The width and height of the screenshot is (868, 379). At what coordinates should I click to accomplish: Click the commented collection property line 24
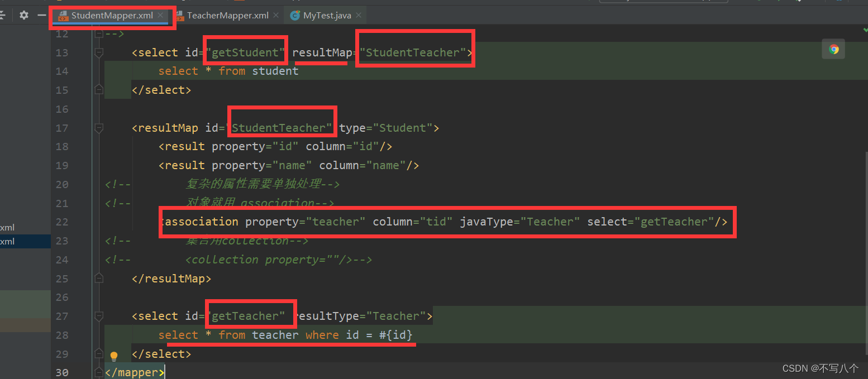279,260
